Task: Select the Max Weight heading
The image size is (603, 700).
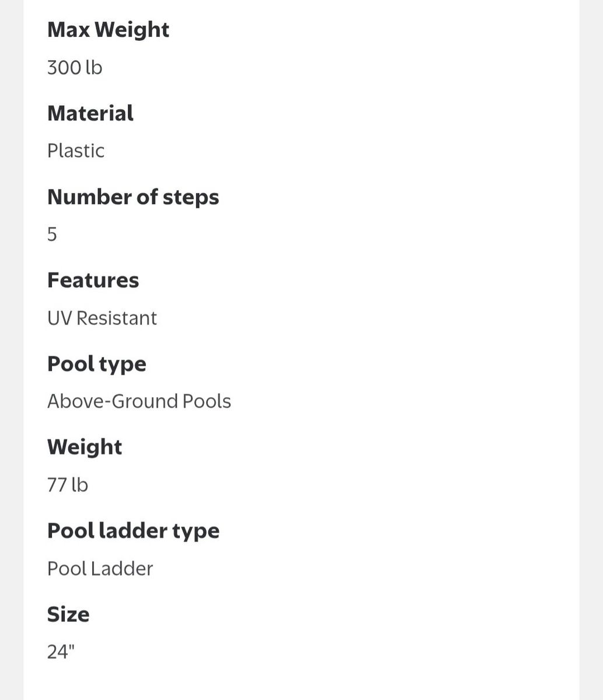Action: pos(108,30)
